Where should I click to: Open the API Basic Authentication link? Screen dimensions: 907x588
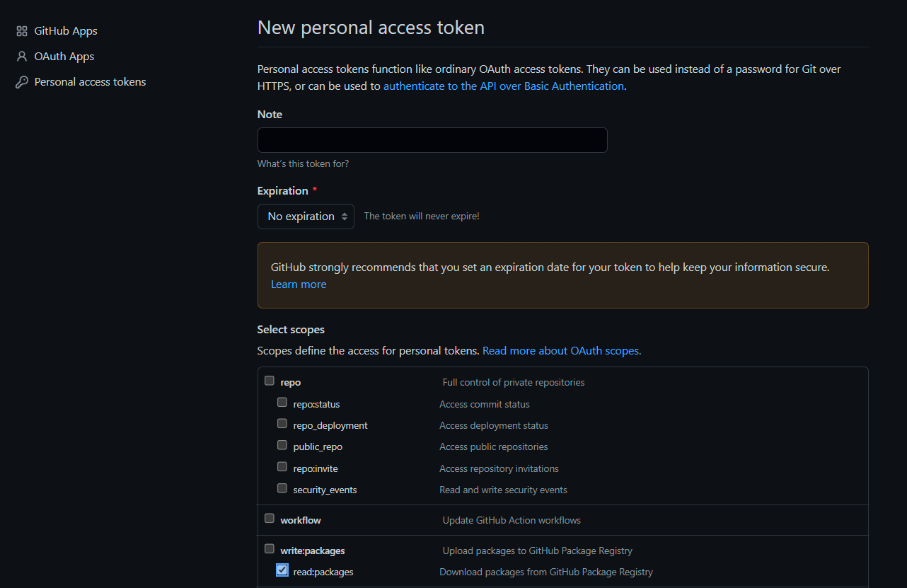(x=504, y=86)
